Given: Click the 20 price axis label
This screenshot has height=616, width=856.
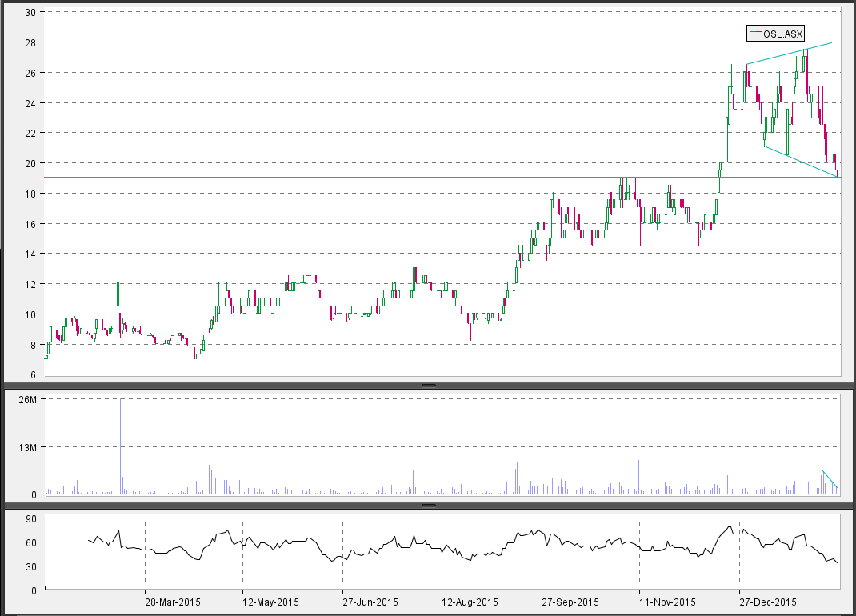Looking at the screenshot, I should click(x=30, y=163).
